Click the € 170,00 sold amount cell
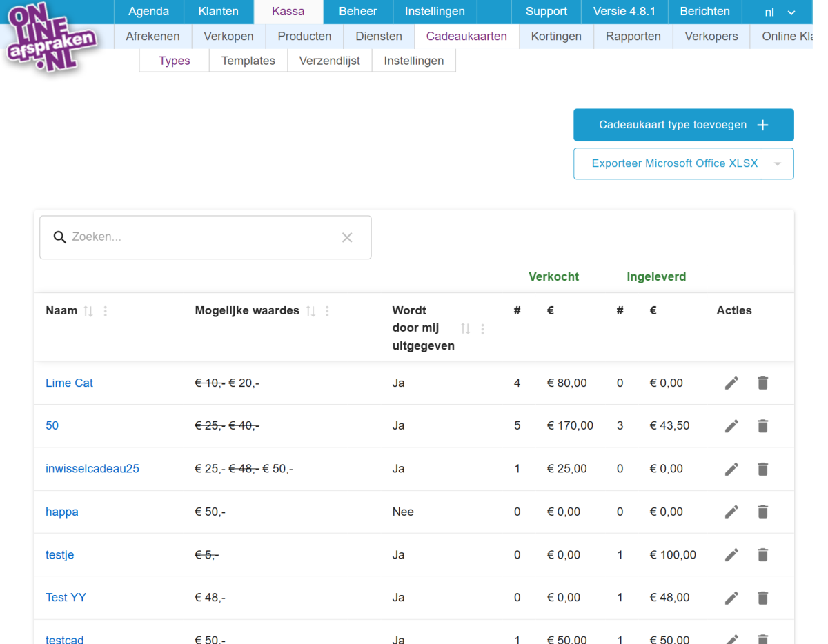The width and height of the screenshot is (828, 644). tap(570, 425)
